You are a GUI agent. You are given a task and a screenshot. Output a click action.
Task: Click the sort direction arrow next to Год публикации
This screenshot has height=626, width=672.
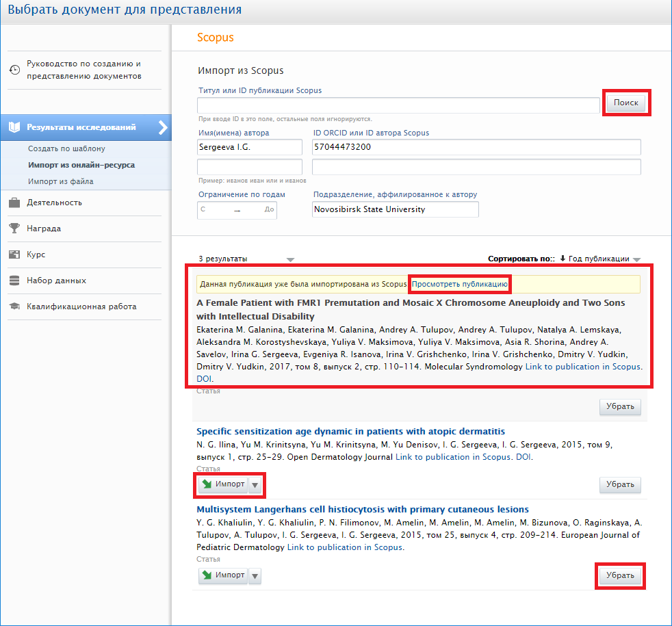point(563,259)
